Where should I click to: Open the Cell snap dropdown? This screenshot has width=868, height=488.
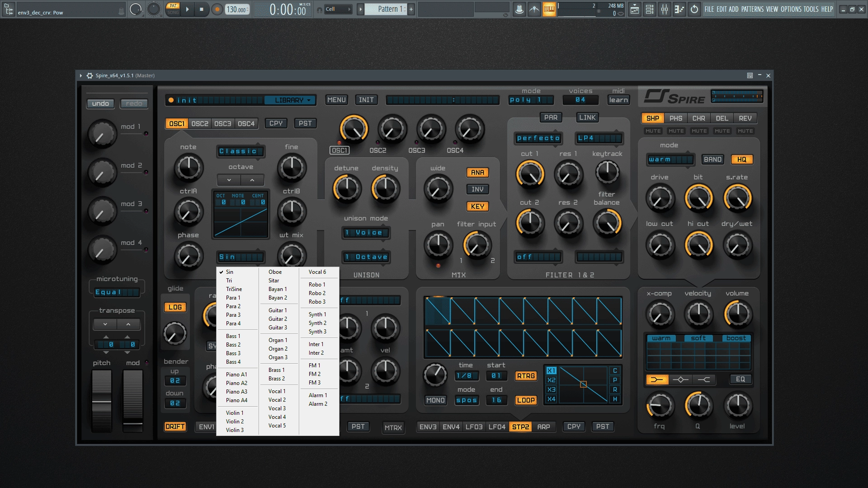coord(338,9)
